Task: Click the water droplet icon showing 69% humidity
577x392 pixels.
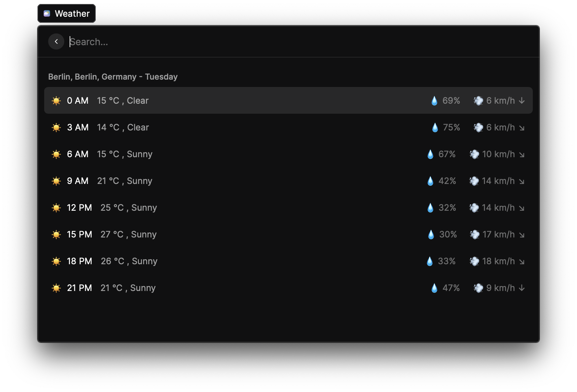Action: coord(434,100)
